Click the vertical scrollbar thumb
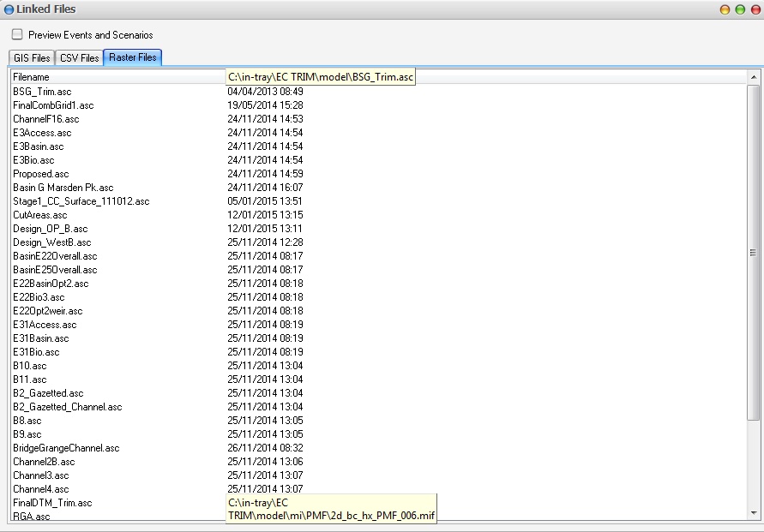The width and height of the screenshot is (764, 532). coord(753,253)
